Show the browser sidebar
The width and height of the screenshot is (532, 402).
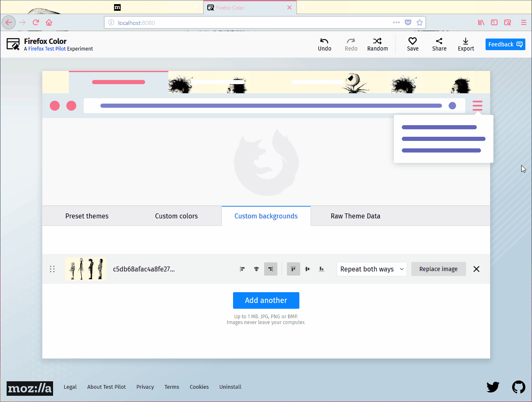[494, 22]
